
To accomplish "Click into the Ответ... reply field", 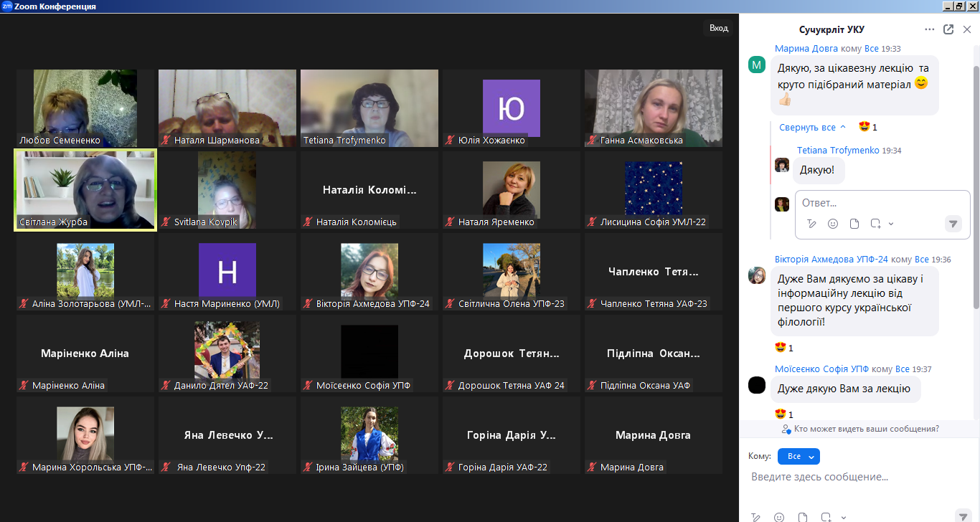I will 882,203.
